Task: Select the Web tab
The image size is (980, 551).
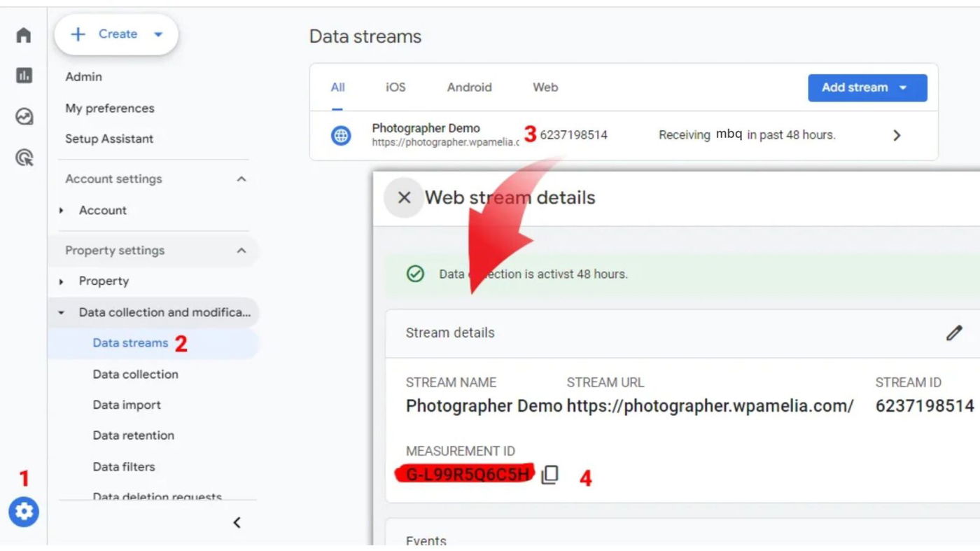Action: coord(545,88)
